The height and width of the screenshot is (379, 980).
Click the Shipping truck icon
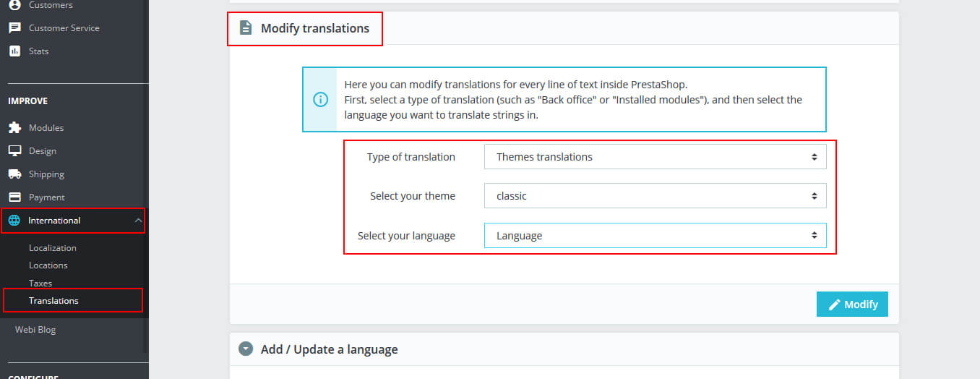(x=14, y=174)
